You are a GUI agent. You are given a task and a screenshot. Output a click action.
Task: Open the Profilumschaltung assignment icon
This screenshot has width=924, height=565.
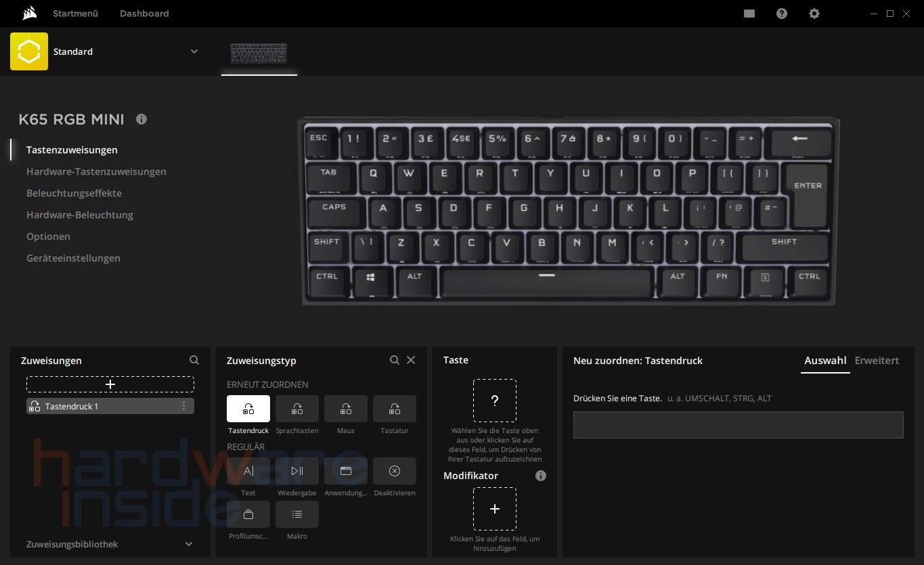pos(248,514)
